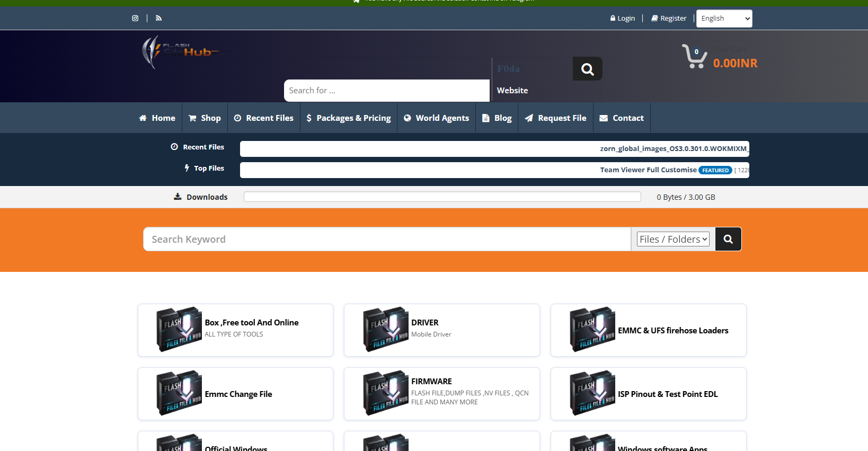Click 'Mobile Driver' subtitle
Screen dimensions: 868x451
coord(431,334)
